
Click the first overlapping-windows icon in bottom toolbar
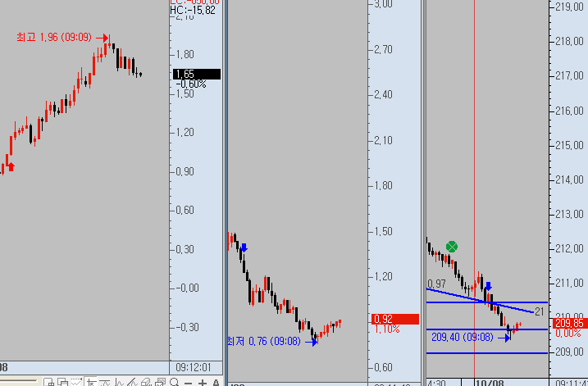tap(49, 382)
